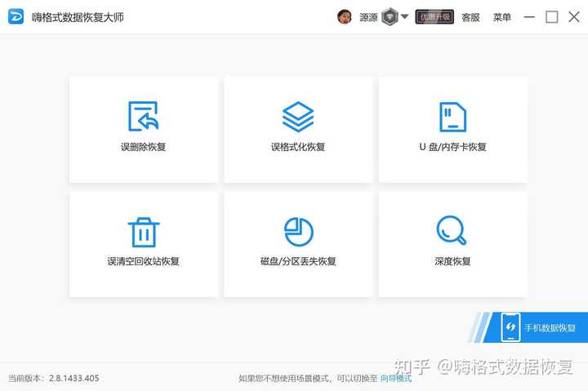
Task: Select the 误格式化恢复 layers icon
Action: [x=298, y=117]
